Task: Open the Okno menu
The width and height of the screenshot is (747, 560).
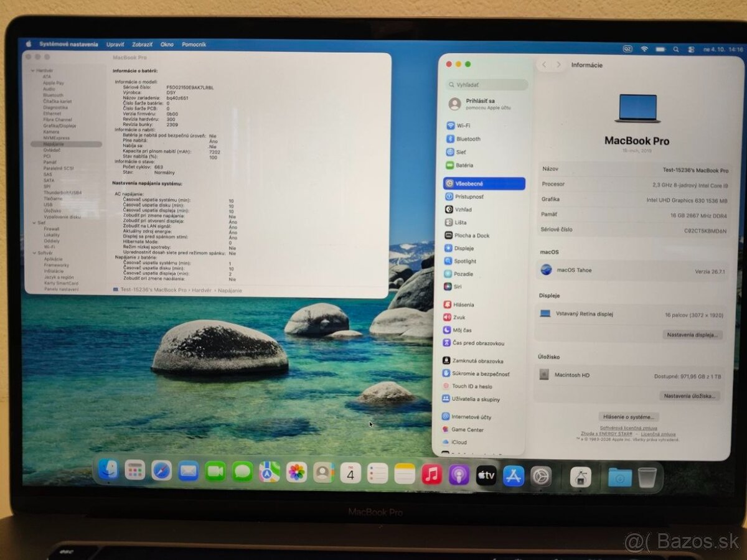Action: [x=167, y=45]
